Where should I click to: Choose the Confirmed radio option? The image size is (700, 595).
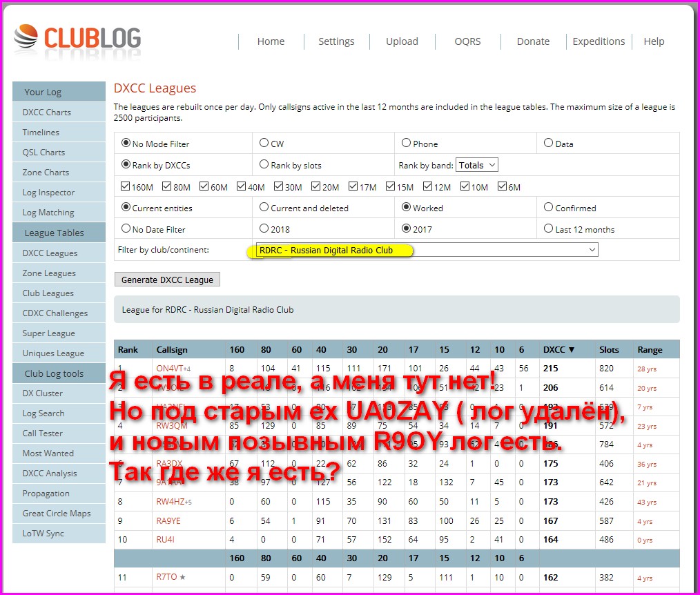pos(549,207)
